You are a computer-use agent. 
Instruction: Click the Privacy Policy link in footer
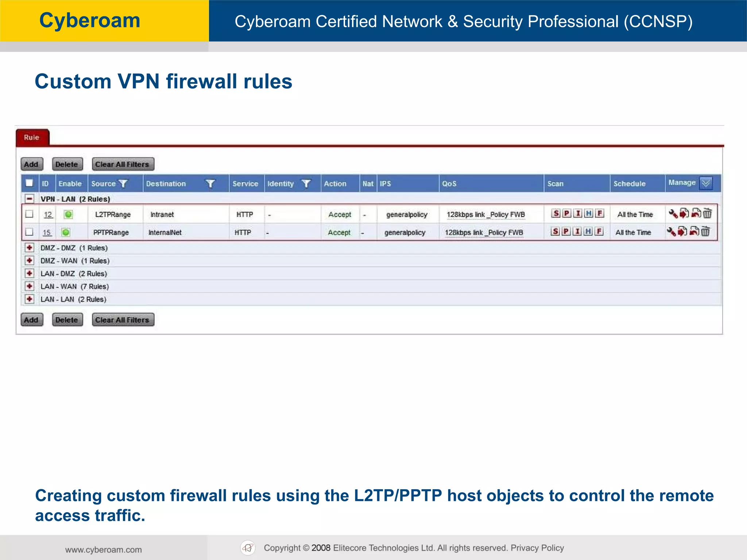tap(537, 548)
